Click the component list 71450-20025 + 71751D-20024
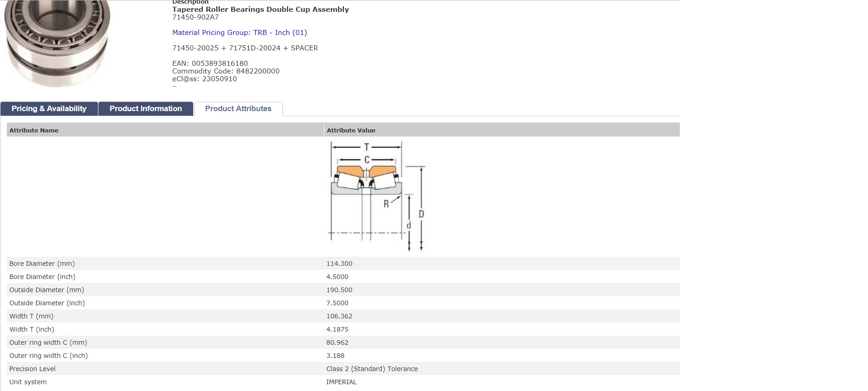Screen dimensions: 868x391 point(245,48)
